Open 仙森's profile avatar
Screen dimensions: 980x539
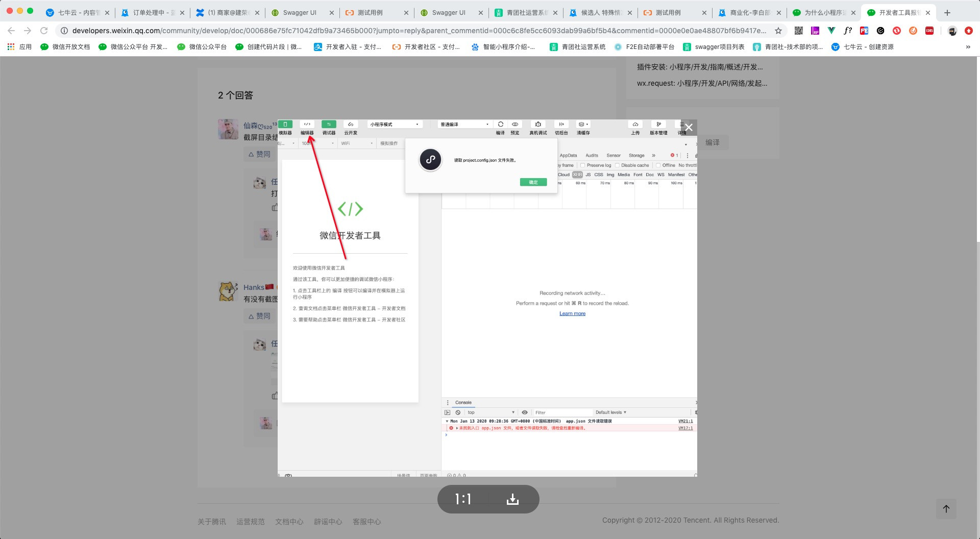(228, 129)
